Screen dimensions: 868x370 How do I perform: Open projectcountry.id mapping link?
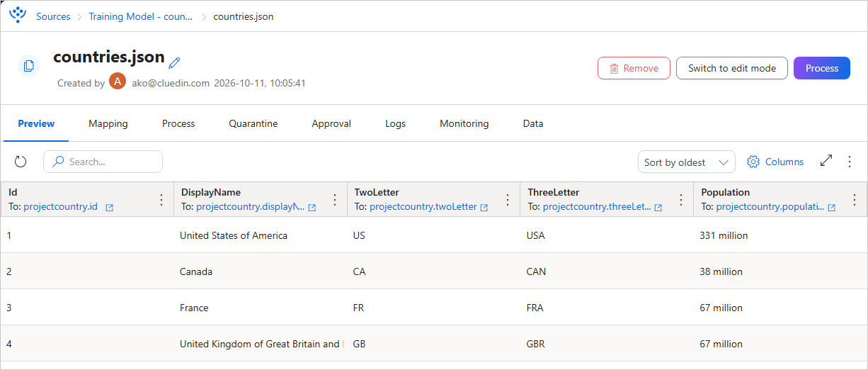click(61, 207)
